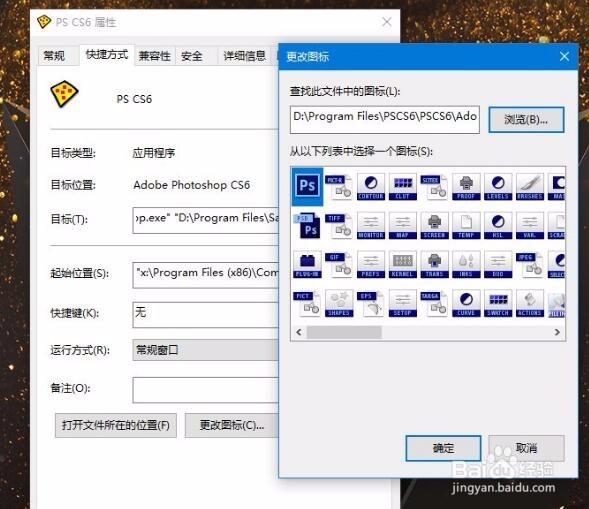Pick the DUO icon
Viewport: 589px width, 509px height.
[x=498, y=264]
